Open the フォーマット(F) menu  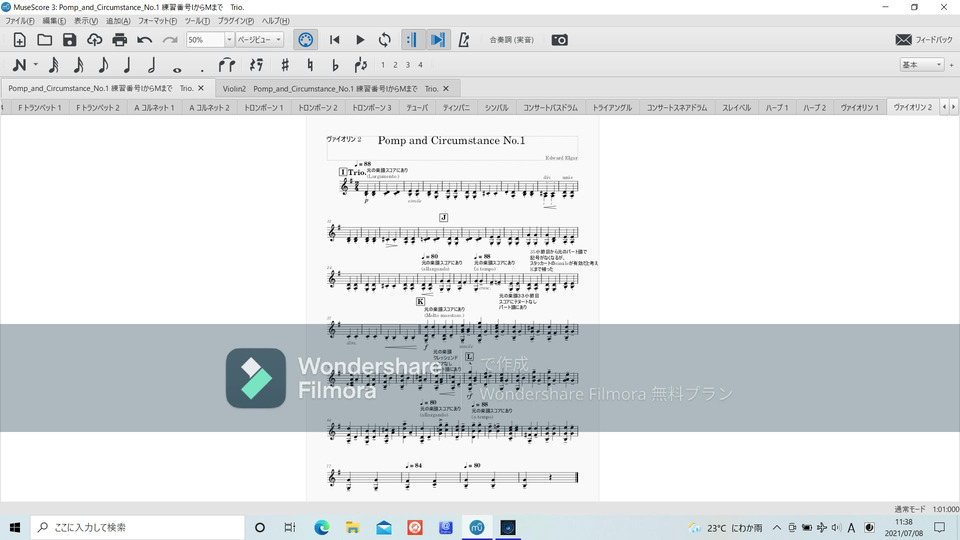[157, 21]
